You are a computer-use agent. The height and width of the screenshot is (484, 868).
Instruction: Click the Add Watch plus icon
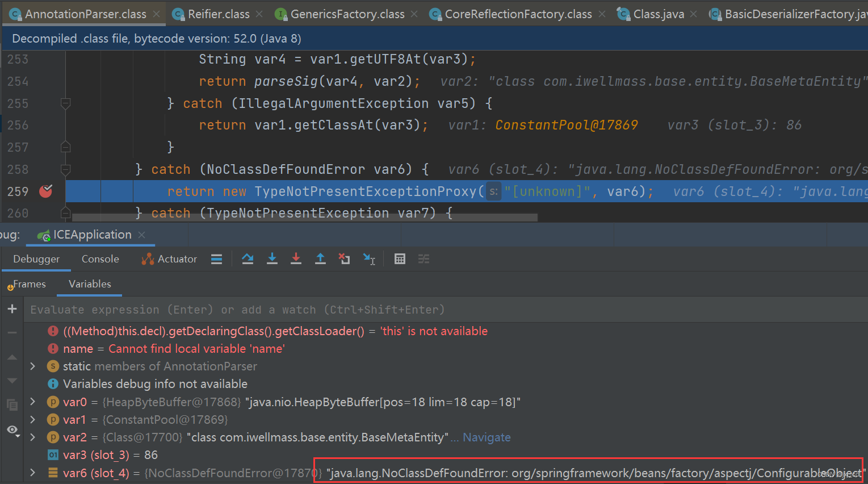(12, 308)
